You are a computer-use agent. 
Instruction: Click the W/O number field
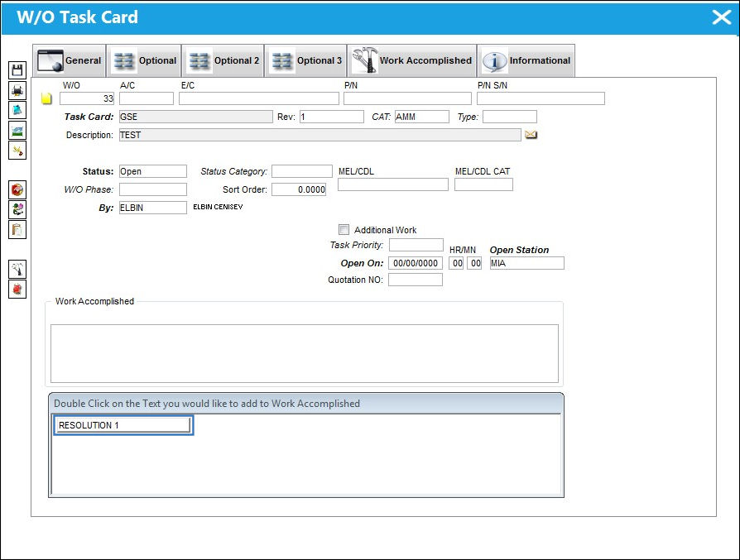click(x=87, y=98)
